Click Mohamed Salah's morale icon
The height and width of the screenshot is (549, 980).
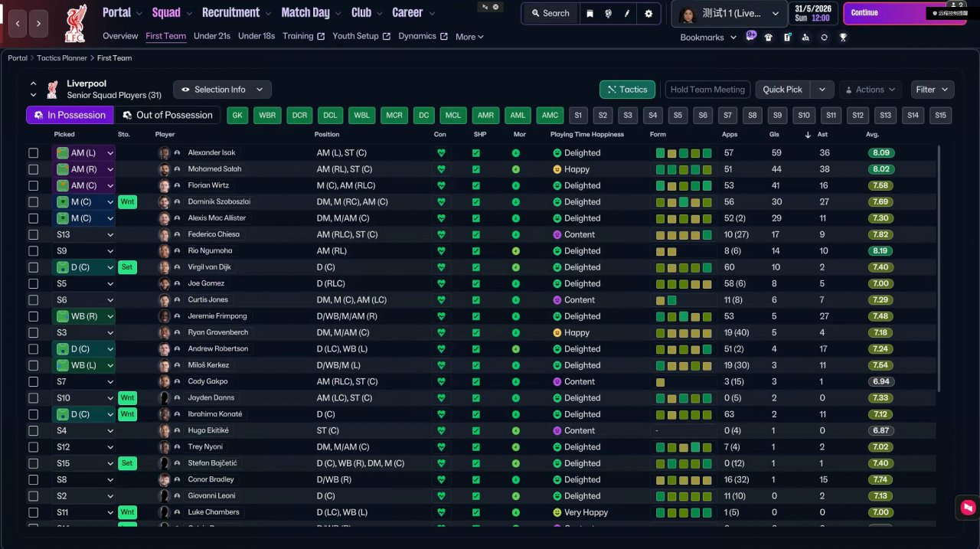516,169
